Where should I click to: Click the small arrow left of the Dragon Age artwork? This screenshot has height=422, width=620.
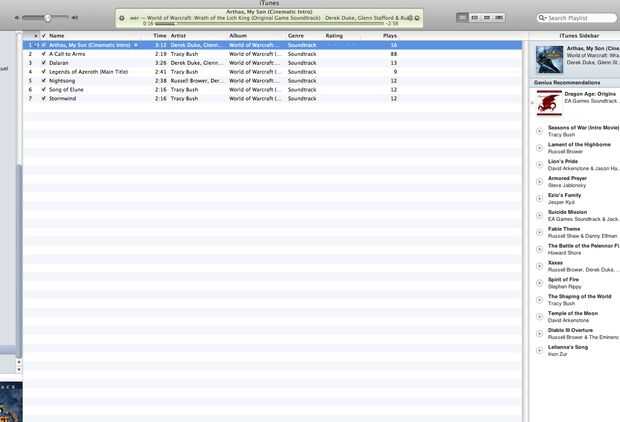(532, 103)
